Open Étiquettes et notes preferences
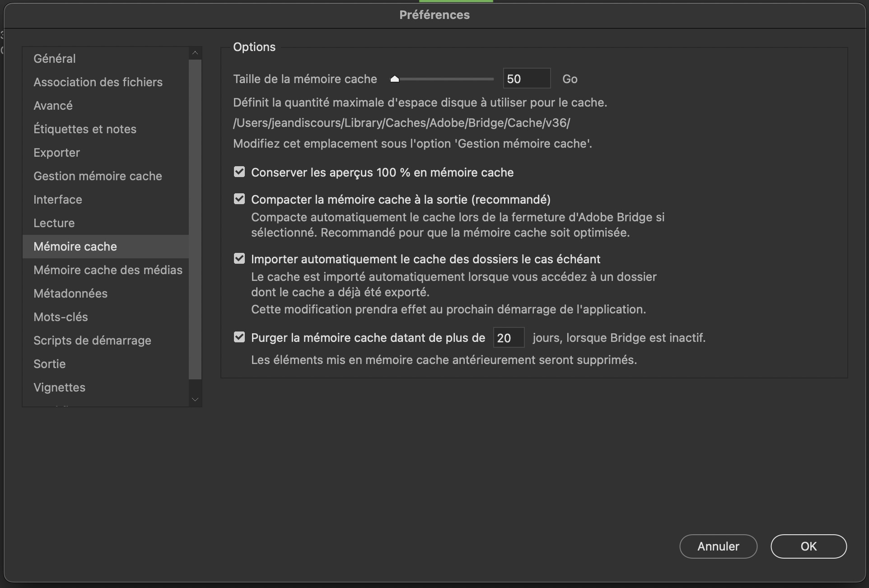This screenshot has width=869, height=588. [x=85, y=129]
